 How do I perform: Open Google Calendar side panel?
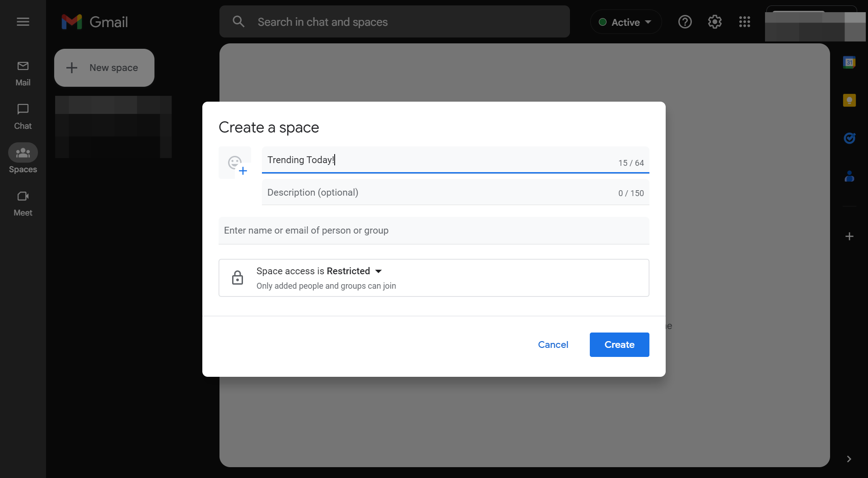click(849, 62)
